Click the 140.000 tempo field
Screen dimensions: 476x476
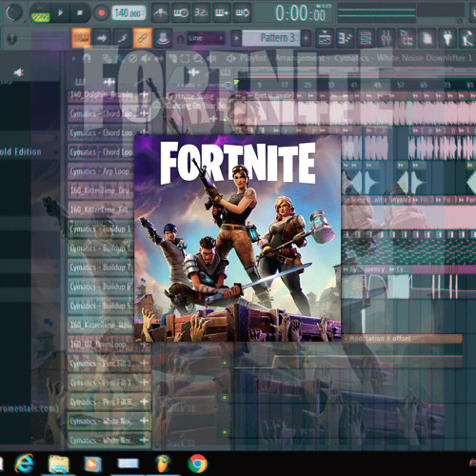(129, 13)
